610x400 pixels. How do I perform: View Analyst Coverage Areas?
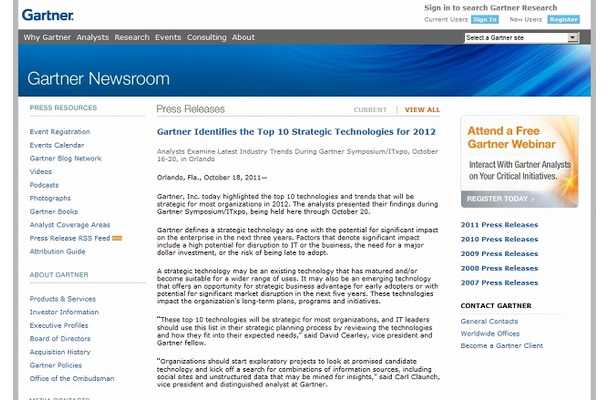pos(70,225)
